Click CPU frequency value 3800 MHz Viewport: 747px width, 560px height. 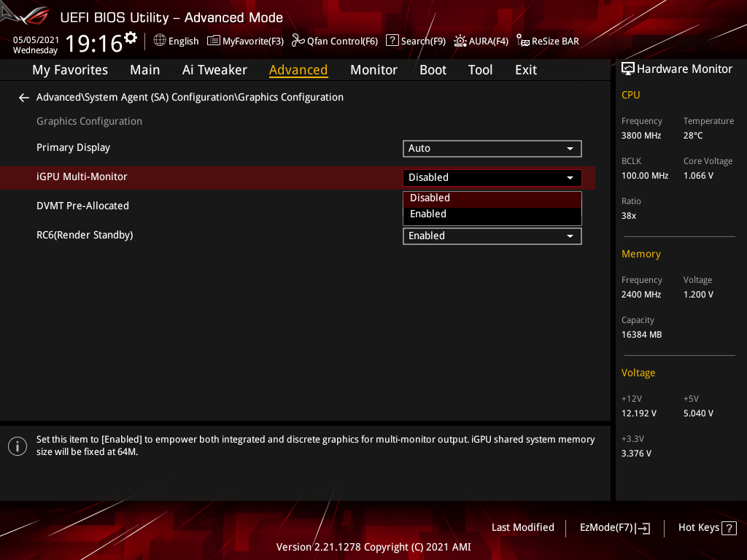[641, 136]
